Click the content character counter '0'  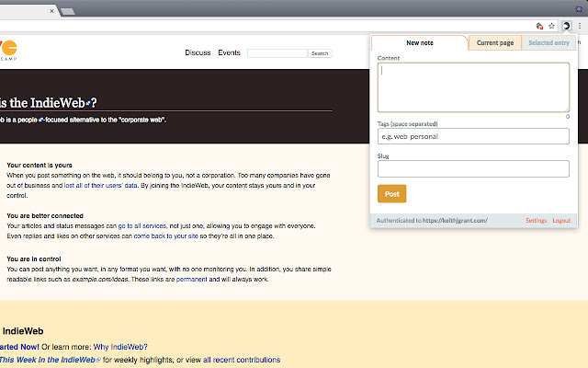click(x=568, y=117)
